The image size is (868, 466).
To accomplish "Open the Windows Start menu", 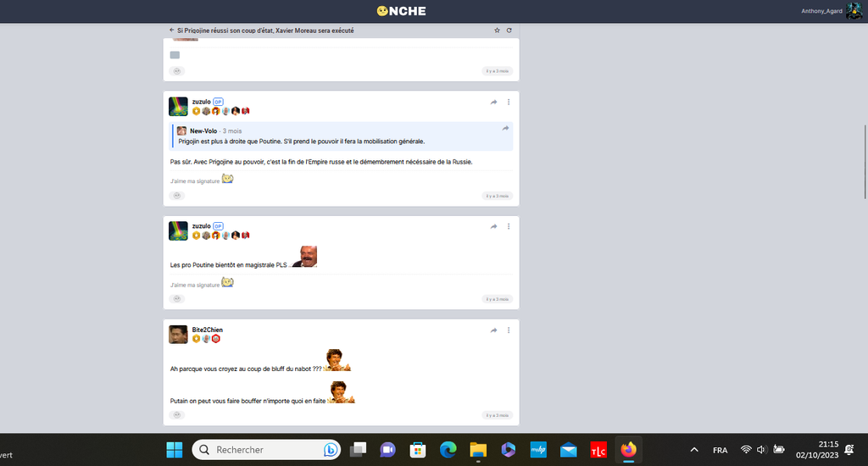I will click(175, 450).
